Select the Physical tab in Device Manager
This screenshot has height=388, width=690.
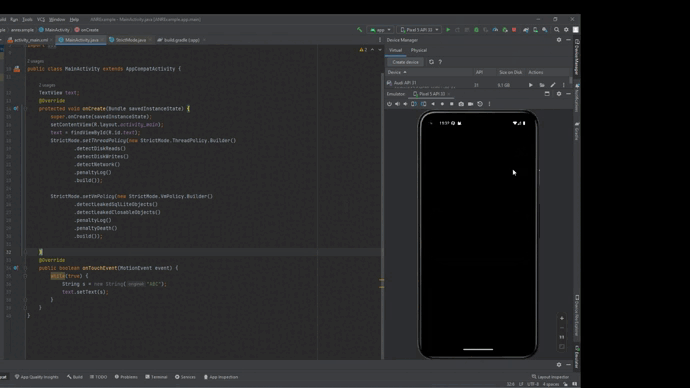418,50
